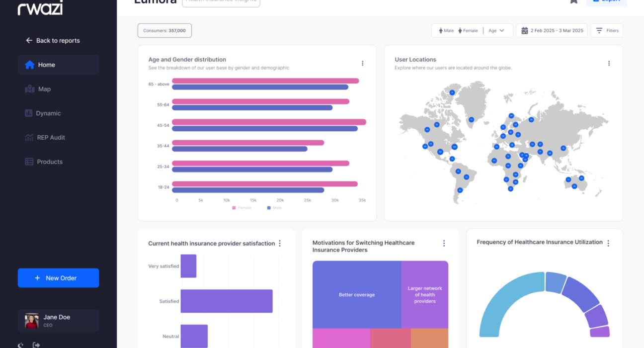Open Frequency of Utilization chart options

pos(608,243)
